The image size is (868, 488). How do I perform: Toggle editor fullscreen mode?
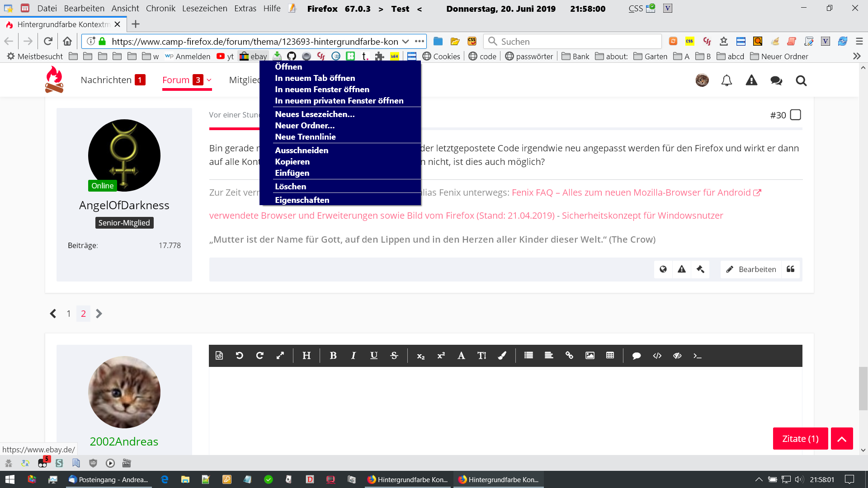tap(280, 356)
